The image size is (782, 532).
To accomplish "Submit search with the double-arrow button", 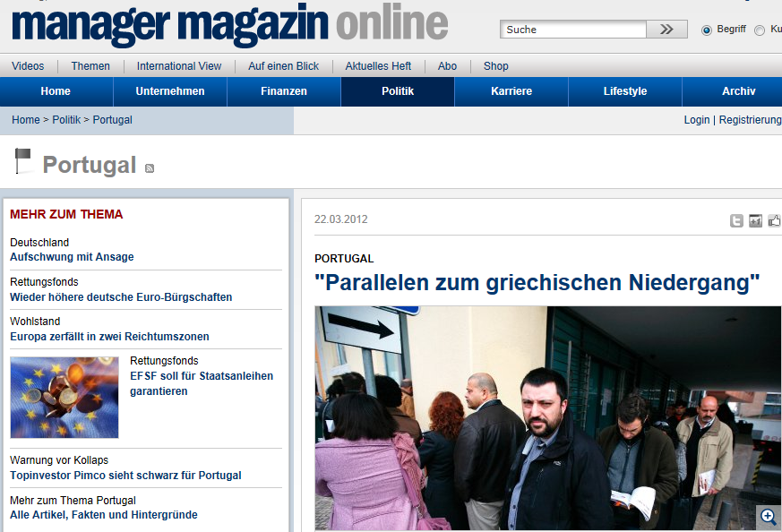I will pos(666,30).
